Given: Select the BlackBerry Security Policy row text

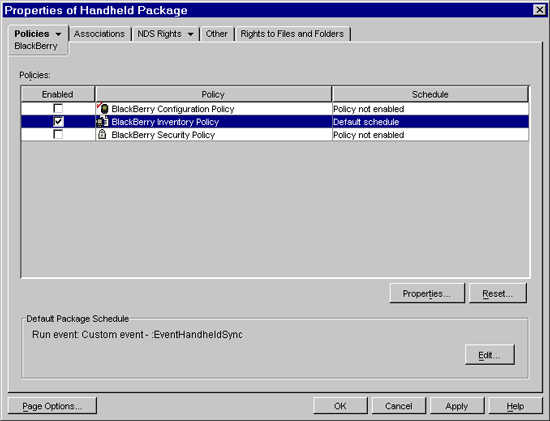Looking at the screenshot, I should click(x=163, y=135).
